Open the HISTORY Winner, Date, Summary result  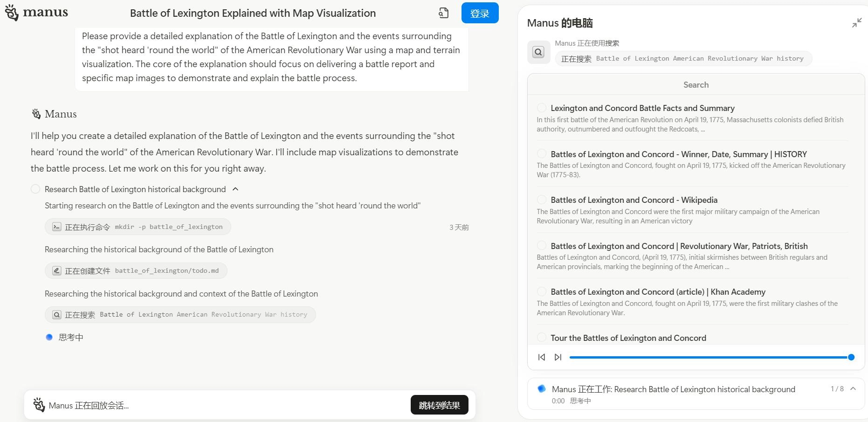pos(679,154)
